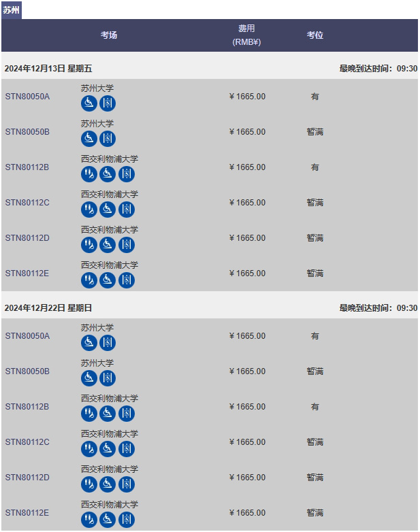This screenshot has height=532, width=420.
Task: Open STN80050A link under December 13
Action: (27, 97)
